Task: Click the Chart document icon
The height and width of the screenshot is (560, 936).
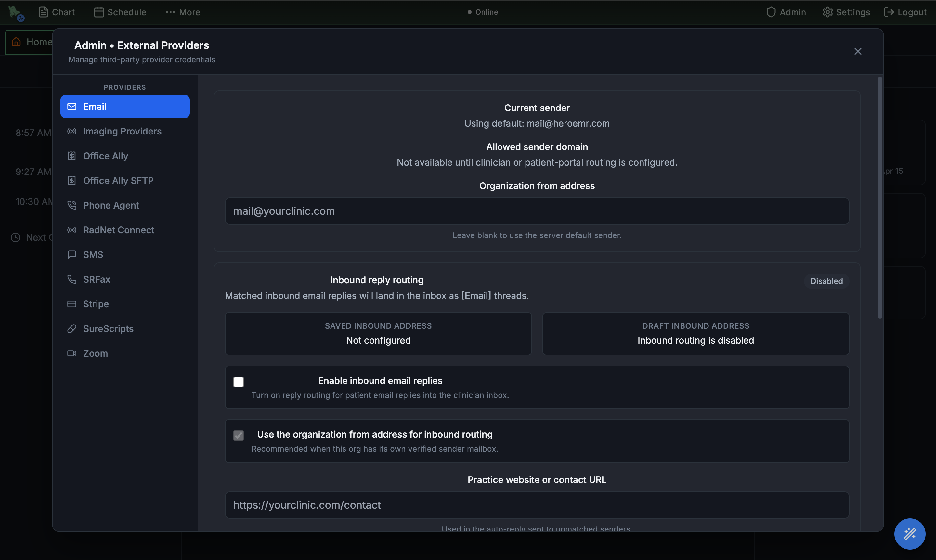Action: (x=44, y=12)
